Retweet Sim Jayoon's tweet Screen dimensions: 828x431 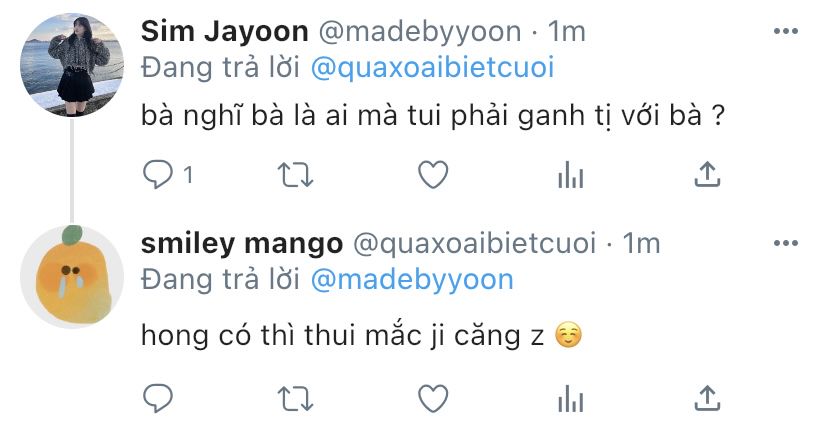tap(295, 175)
